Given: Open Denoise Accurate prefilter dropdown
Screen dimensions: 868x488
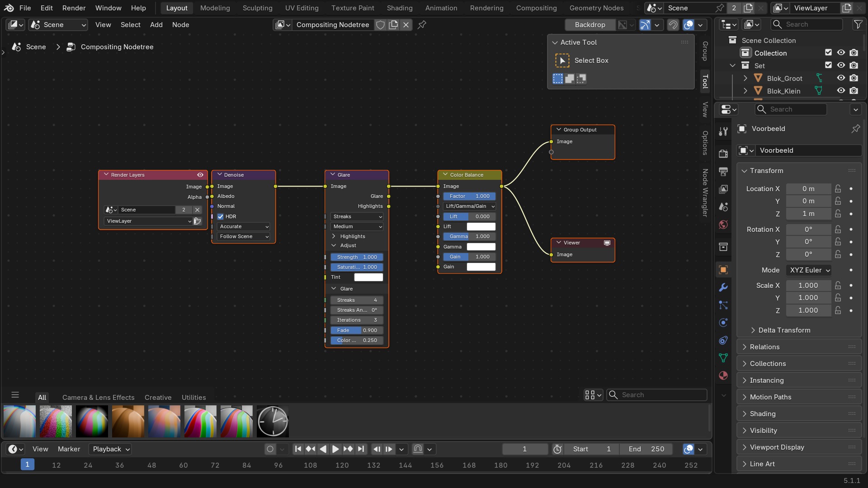Looking at the screenshot, I should point(244,226).
